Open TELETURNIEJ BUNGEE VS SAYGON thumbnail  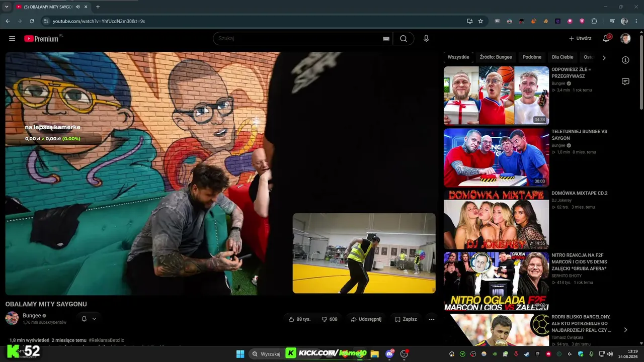coord(496,157)
